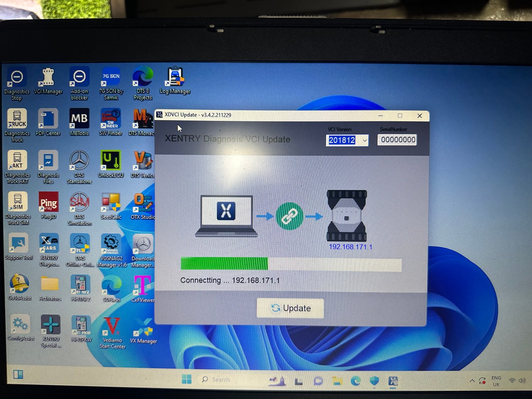The height and width of the screenshot is (399, 532).
Task: Open the ENG UK language switcher
Action: pyautogui.click(x=496, y=381)
